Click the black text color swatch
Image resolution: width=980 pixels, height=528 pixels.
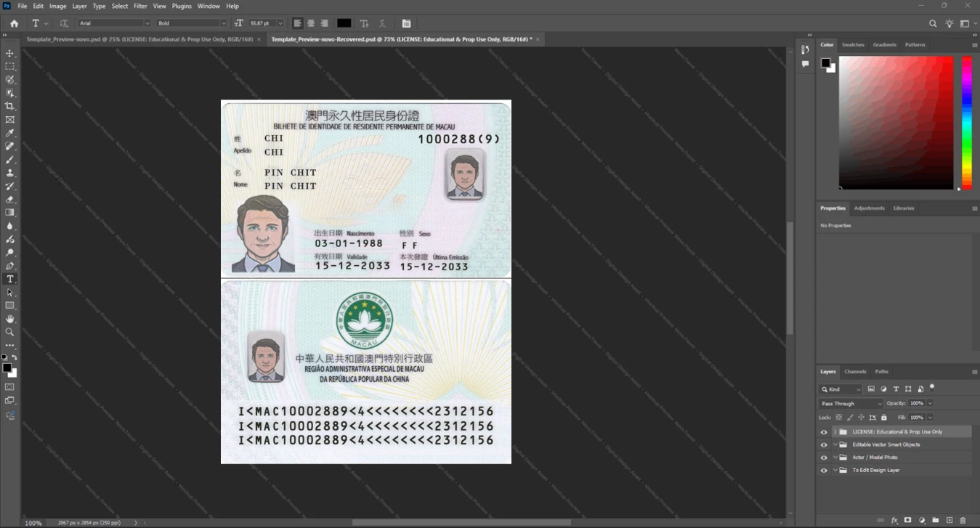[x=344, y=23]
